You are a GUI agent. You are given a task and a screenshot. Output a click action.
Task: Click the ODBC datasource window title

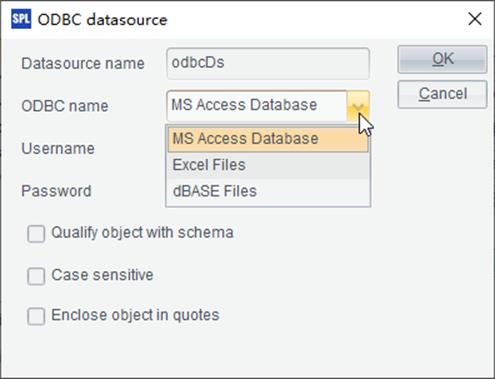(102, 20)
